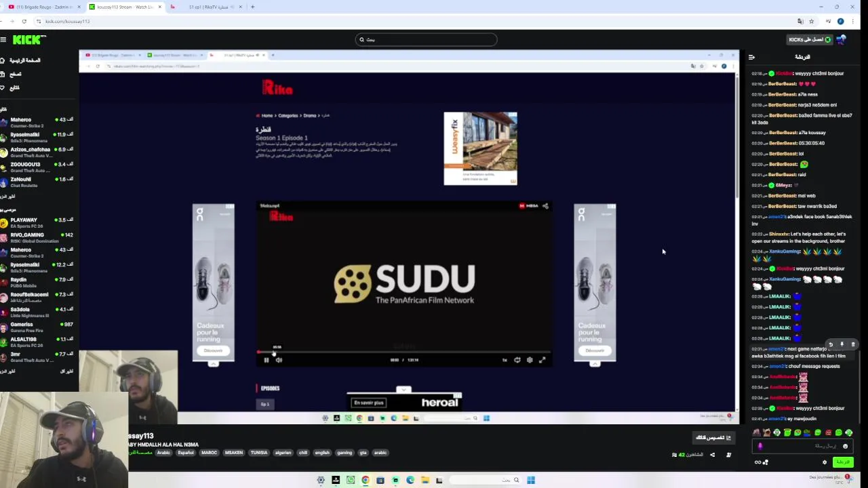The height and width of the screenshot is (488, 868).
Task: Open Microsoft Edge from taskbar
Action: click(x=410, y=480)
